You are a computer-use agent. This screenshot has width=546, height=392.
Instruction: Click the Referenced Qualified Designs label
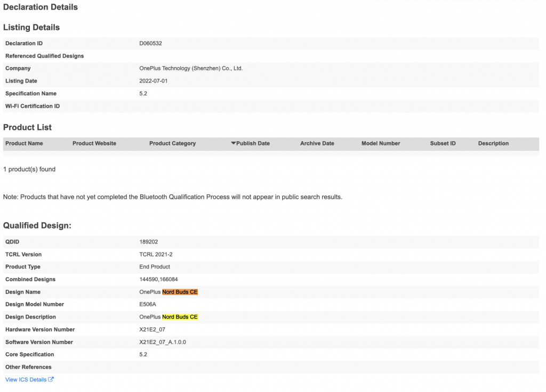point(45,56)
